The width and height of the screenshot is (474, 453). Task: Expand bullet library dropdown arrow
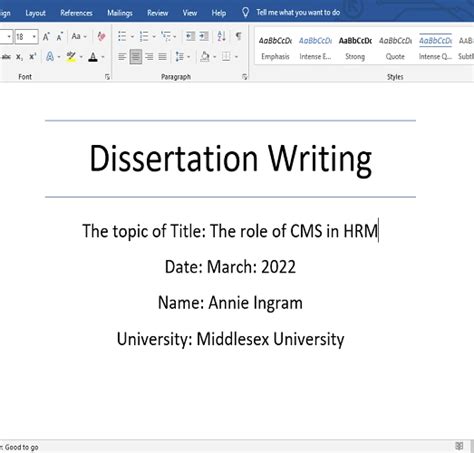[132, 37]
